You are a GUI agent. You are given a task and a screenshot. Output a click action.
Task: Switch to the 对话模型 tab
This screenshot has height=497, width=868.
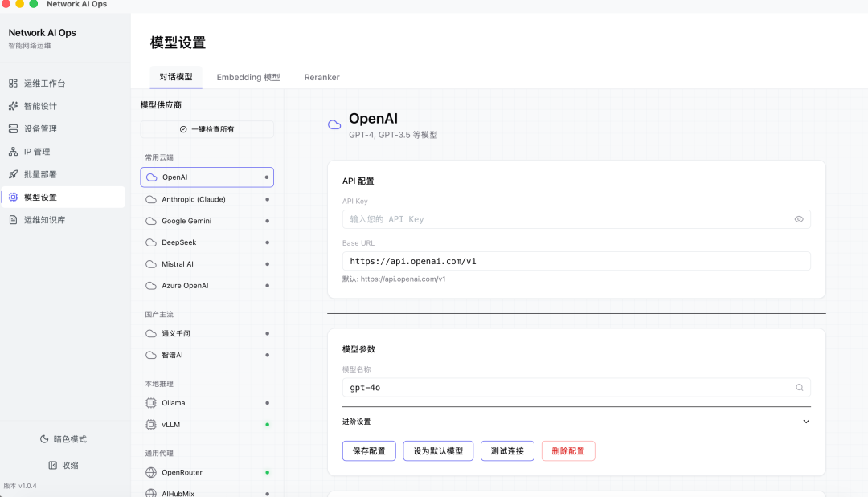click(176, 77)
